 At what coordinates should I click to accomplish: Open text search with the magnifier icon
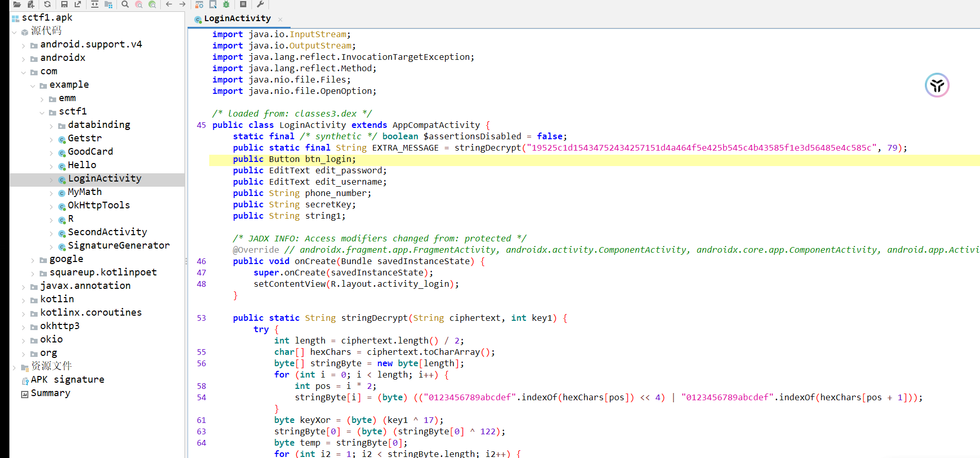click(125, 4)
